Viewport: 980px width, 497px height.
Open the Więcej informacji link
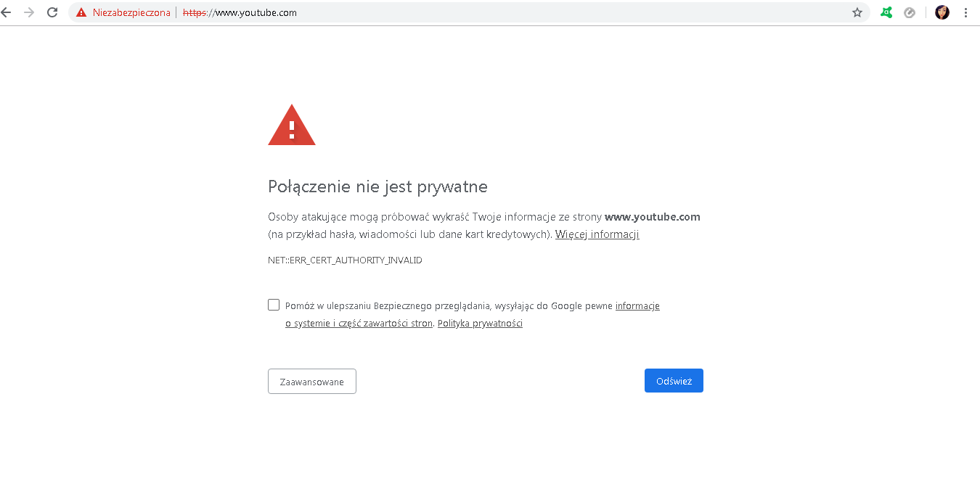click(x=597, y=234)
